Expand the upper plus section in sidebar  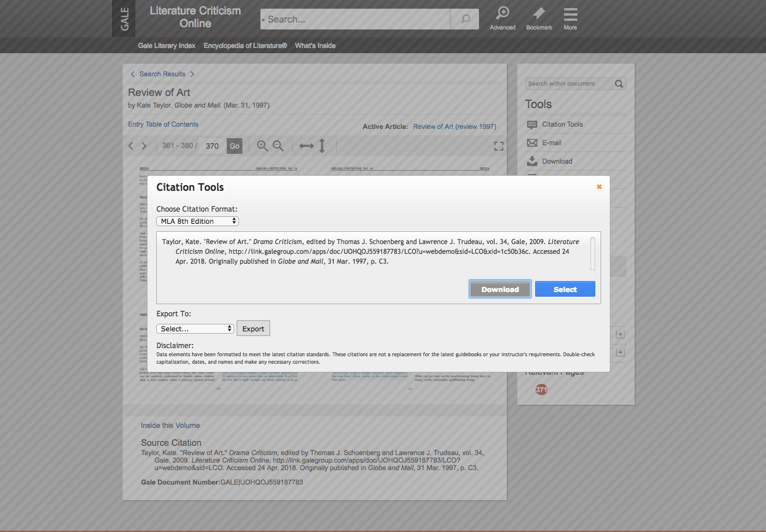[620, 334]
